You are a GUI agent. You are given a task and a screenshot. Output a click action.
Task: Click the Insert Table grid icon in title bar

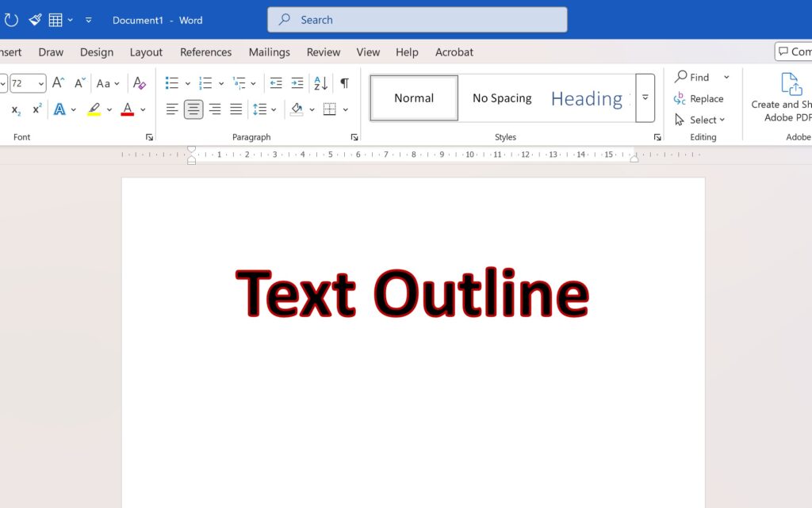tap(56, 20)
